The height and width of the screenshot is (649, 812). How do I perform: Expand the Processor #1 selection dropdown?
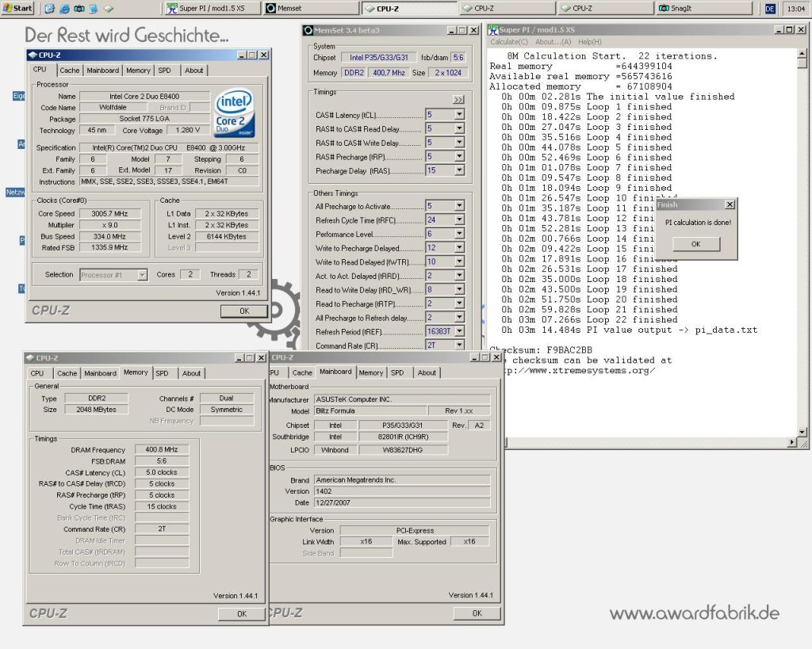tap(142, 275)
